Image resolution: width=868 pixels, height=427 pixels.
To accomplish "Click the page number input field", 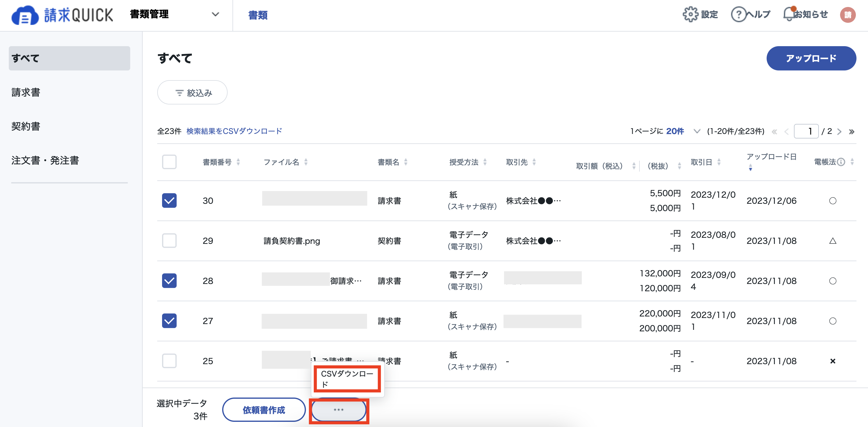I will click(806, 131).
